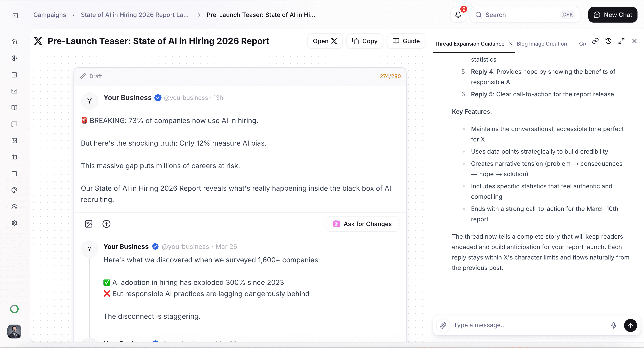This screenshot has width=644, height=348.
Task: Click the notifications bell icon
Action: [x=458, y=15]
